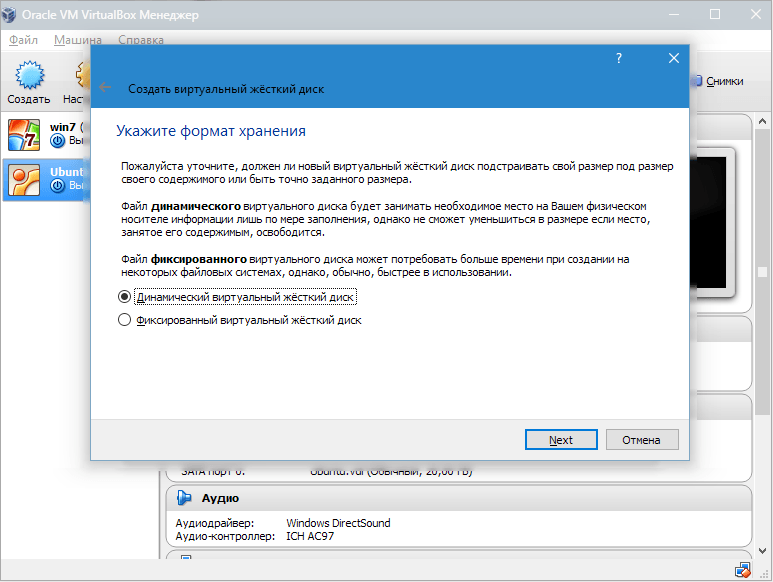
Task: Click the back arrow in the wizard header
Action: click(106, 88)
